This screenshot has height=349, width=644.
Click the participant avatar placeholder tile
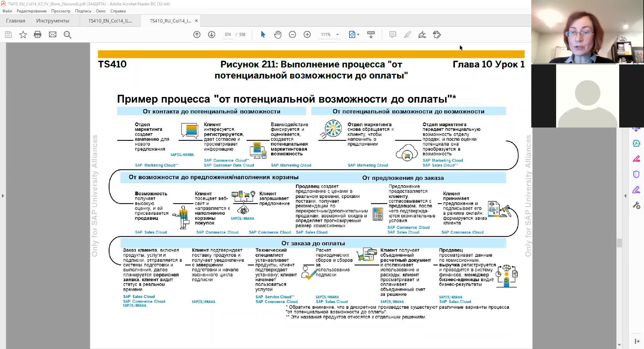(x=588, y=96)
